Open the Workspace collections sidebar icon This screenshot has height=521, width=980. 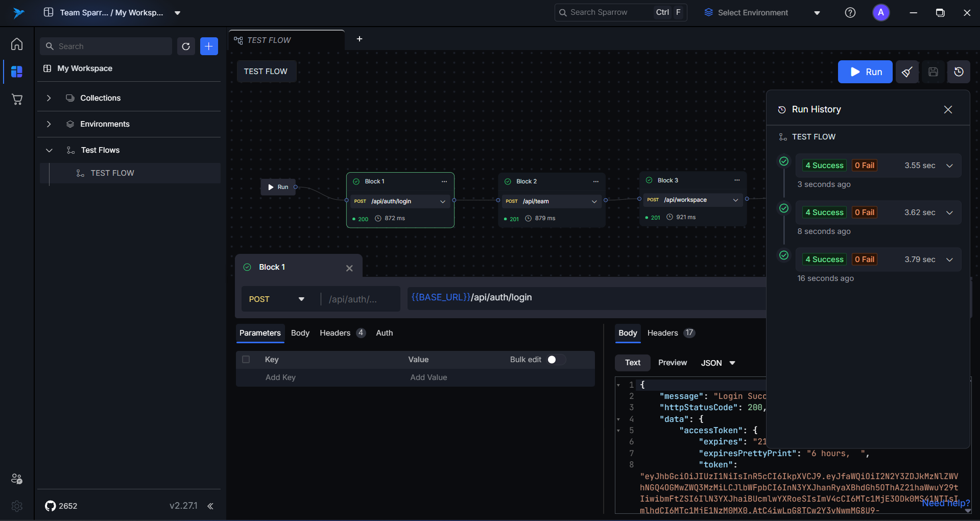17,72
